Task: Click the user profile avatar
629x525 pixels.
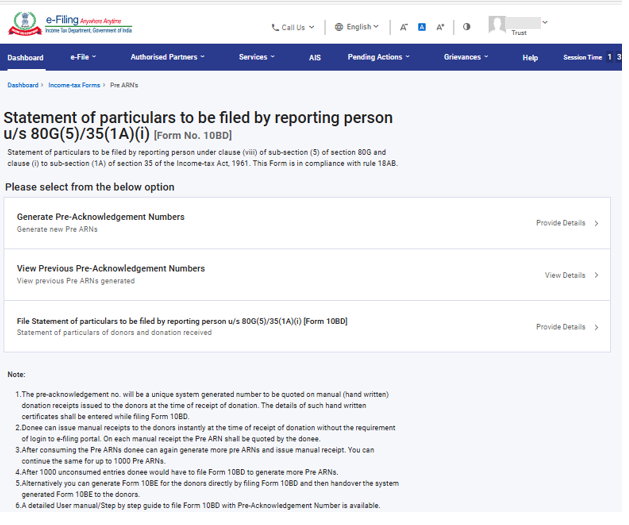Action: coord(498,23)
